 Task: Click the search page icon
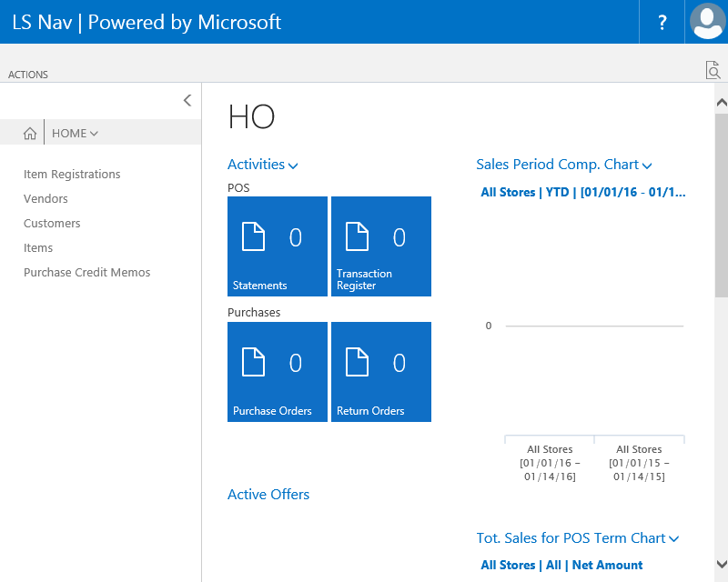713,70
